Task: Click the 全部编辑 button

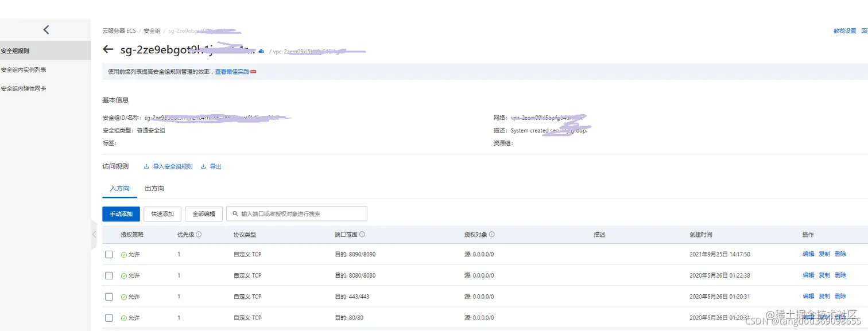Action: pyautogui.click(x=204, y=214)
